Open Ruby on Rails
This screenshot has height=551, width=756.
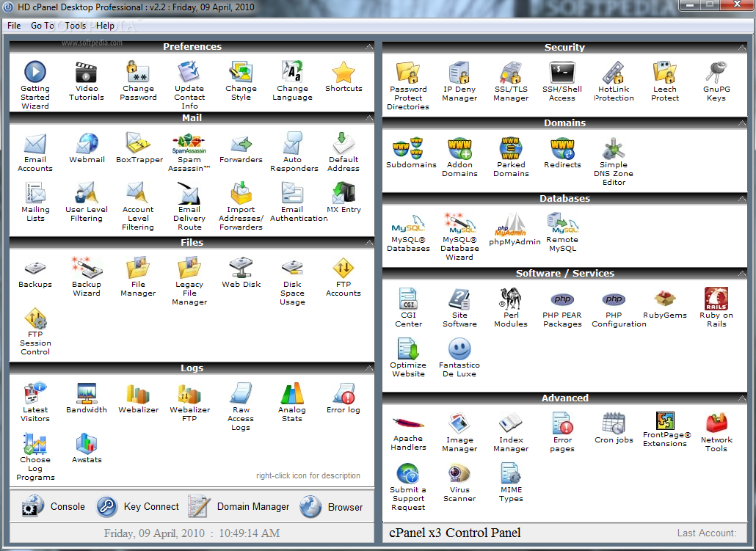[x=716, y=299]
